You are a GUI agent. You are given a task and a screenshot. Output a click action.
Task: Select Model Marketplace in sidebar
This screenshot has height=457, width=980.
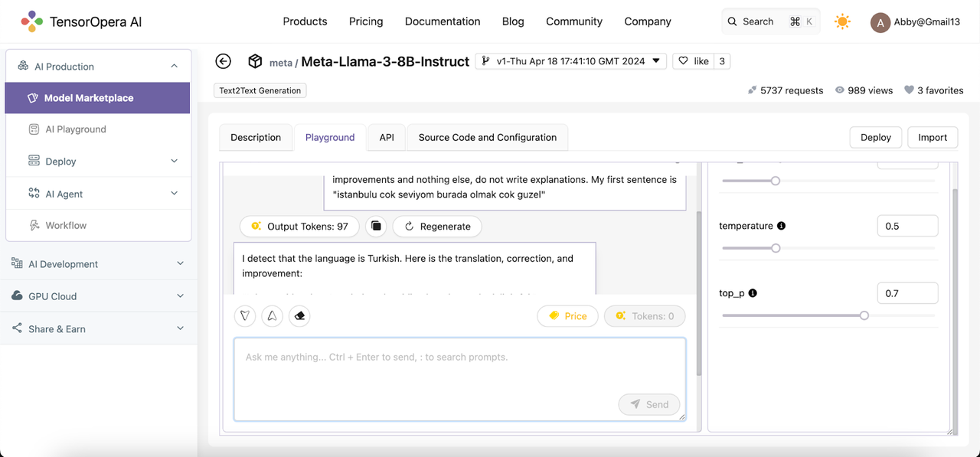pos(97,98)
